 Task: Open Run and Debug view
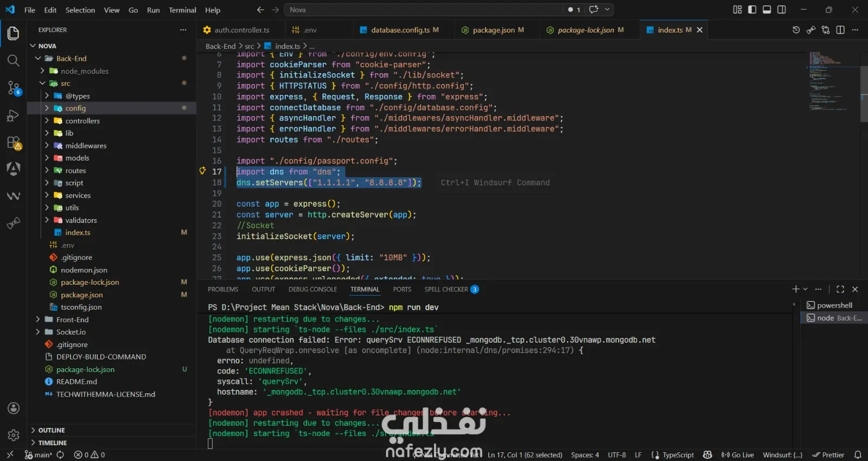tap(14, 115)
